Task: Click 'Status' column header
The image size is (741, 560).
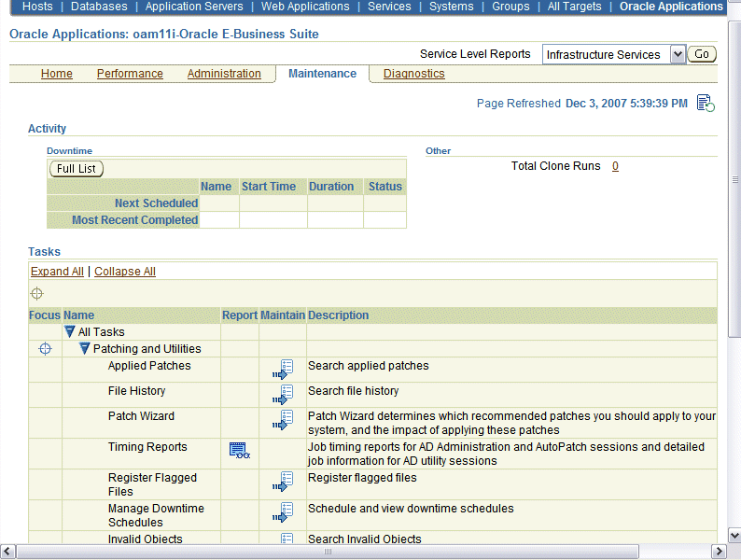Action: coord(385,187)
